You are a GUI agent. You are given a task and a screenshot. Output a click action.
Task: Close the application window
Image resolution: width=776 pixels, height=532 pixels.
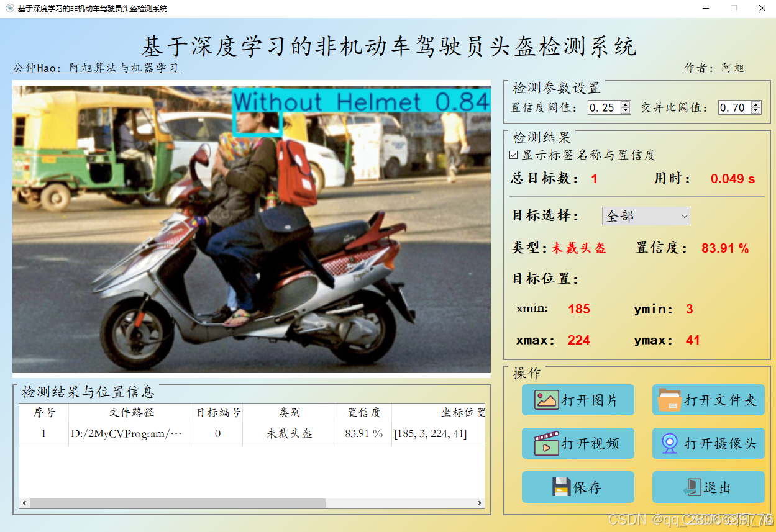[x=762, y=9]
